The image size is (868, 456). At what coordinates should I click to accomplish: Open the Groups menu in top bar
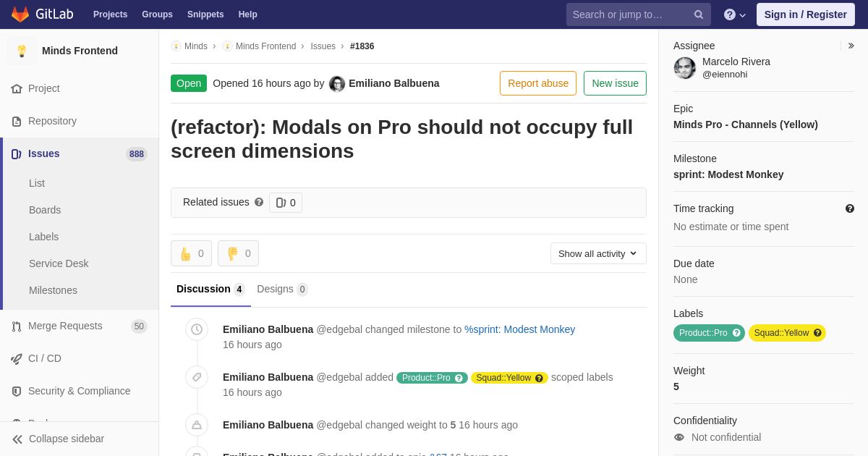(x=157, y=14)
